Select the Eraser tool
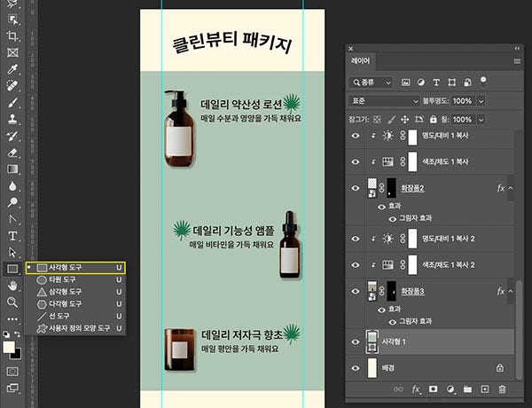This screenshot has height=408, width=532. [12, 153]
